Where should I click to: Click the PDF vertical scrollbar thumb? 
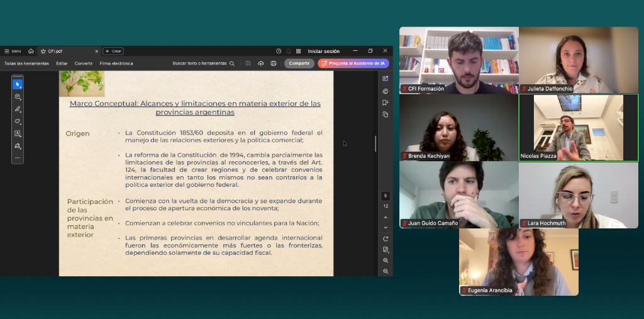pos(375,144)
